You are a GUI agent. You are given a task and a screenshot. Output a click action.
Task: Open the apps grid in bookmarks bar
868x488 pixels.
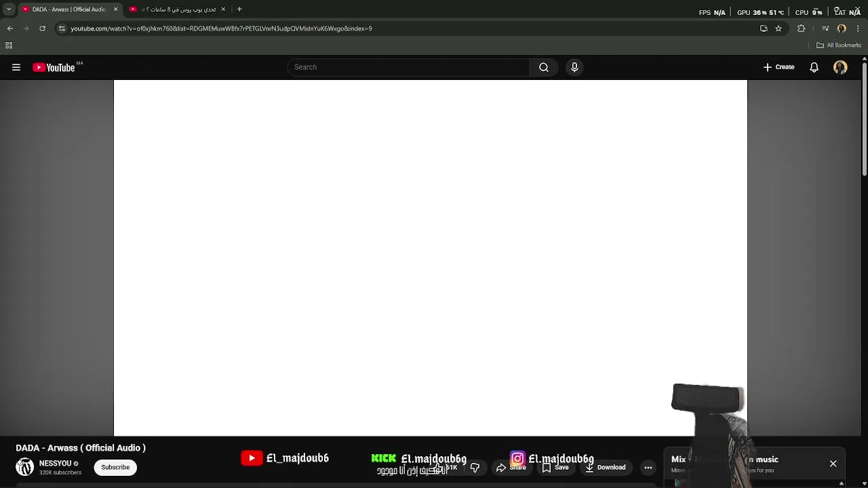[x=9, y=45]
